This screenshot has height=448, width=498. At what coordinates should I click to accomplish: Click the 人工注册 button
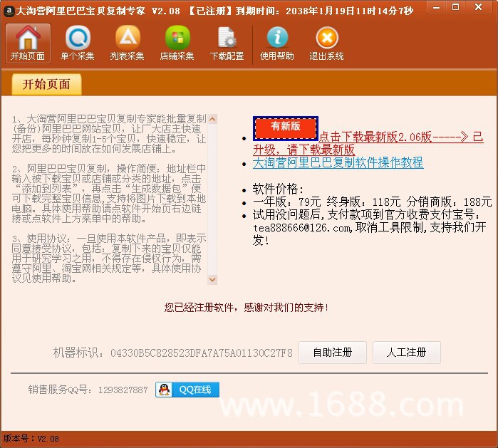point(407,353)
